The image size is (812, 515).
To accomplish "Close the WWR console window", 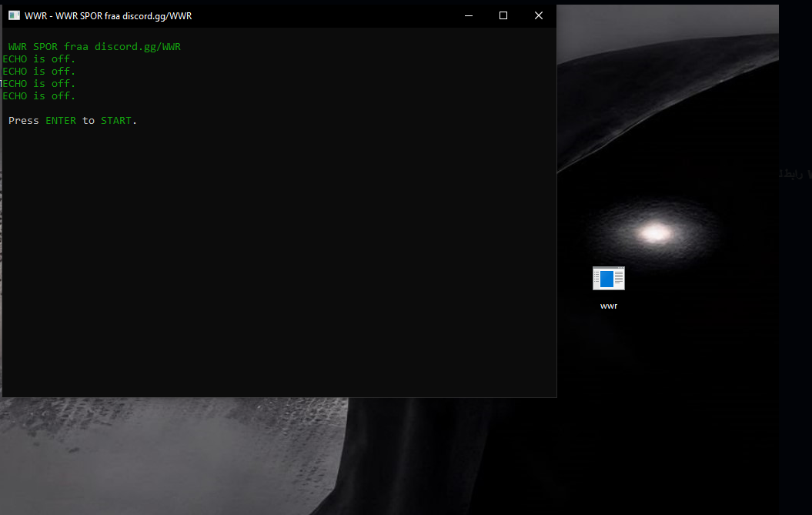I will [x=539, y=15].
